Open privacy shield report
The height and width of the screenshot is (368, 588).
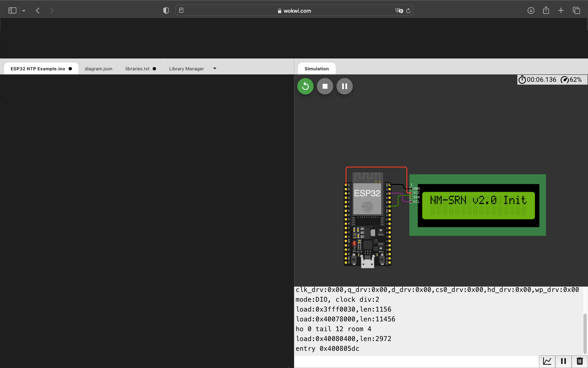[166, 11]
